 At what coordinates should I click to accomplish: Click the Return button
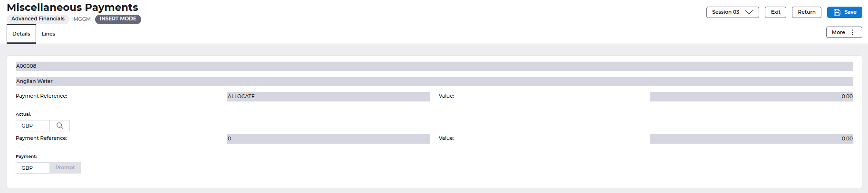(x=806, y=12)
